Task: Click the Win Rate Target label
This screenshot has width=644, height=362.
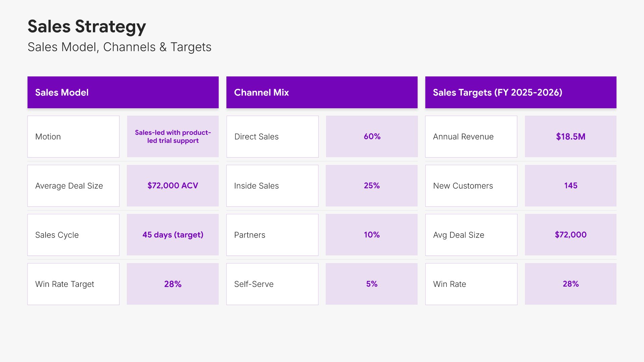Action: pos(73,284)
